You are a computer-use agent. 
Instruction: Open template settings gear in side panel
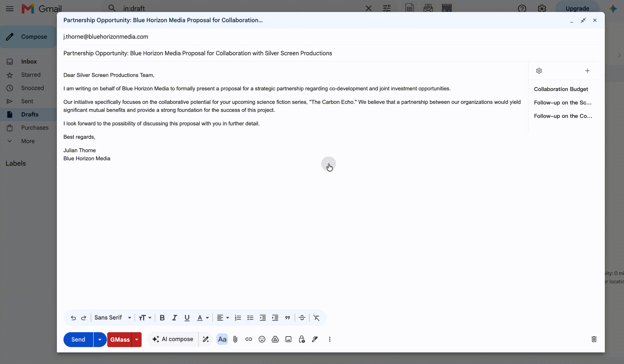(x=539, y=71)
